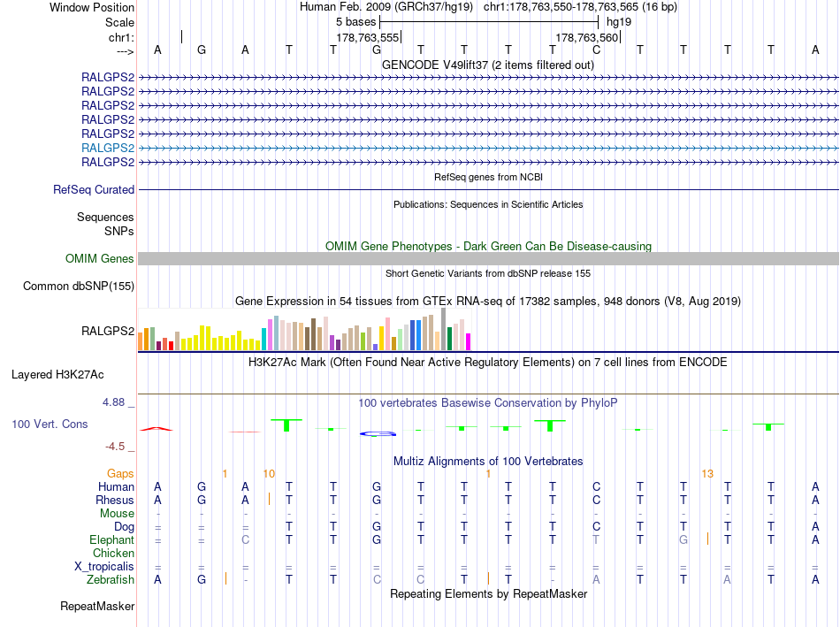
Task: Click the C base in the top sequence row
Action: point(596,50)
